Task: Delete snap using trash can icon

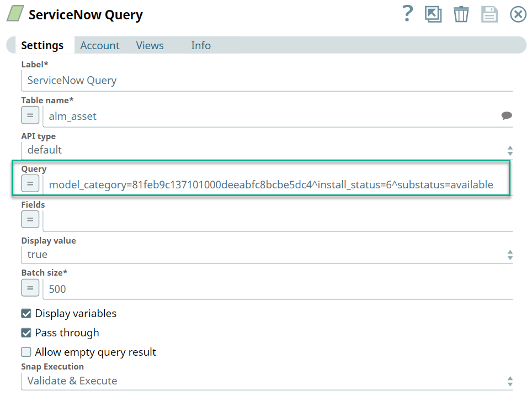Action: pos(461,14)
